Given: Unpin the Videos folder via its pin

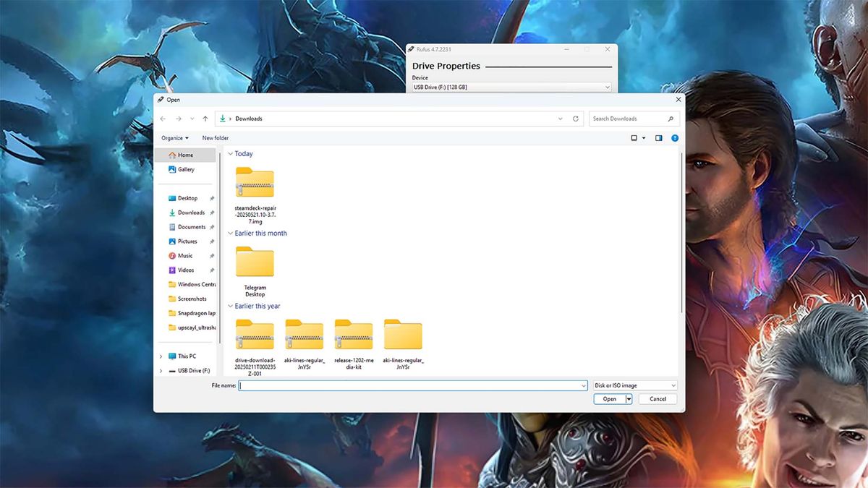Looking at the screenshot, I should tap(212, 270).
